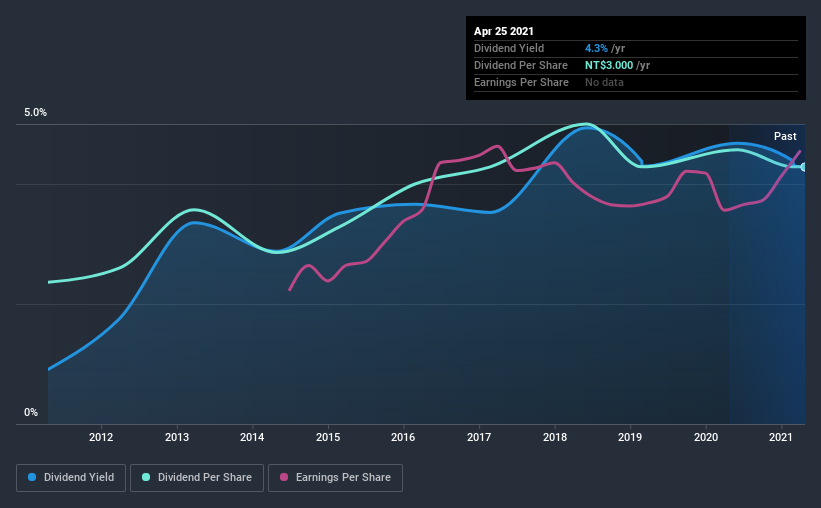
Task: Toggle the Earnings Per Share legend button
Action: [x=335, y=478]
